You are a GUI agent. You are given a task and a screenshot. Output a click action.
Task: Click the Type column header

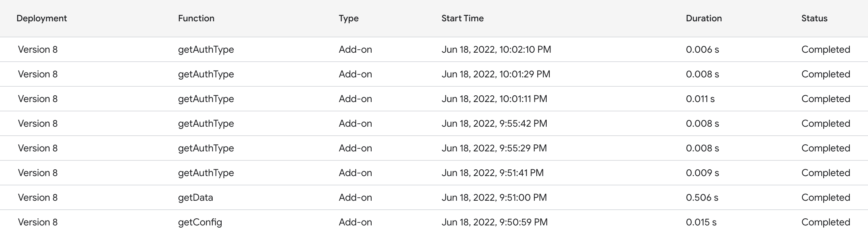coord(349,18)
